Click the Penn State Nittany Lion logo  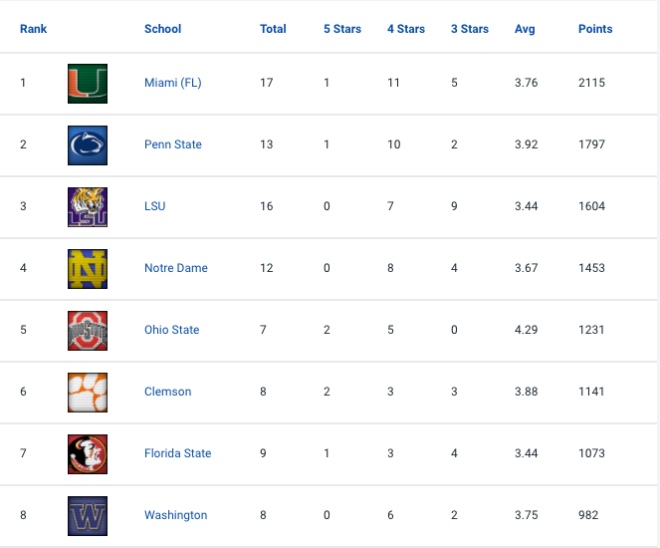tap(88, 145)
